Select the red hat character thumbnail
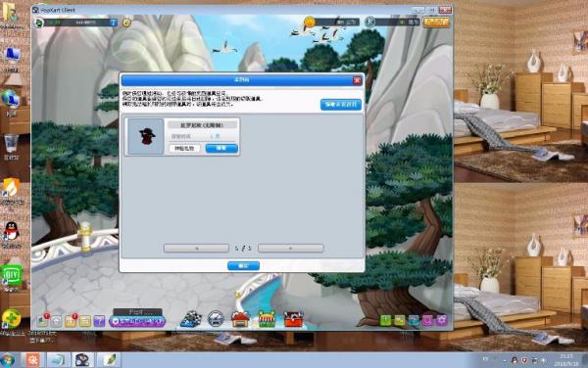 click(146, 136)
